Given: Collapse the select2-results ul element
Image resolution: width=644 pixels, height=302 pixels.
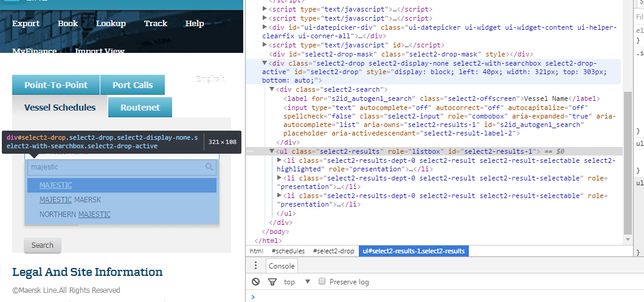Looking at the screenshot, I should [272, 151].
